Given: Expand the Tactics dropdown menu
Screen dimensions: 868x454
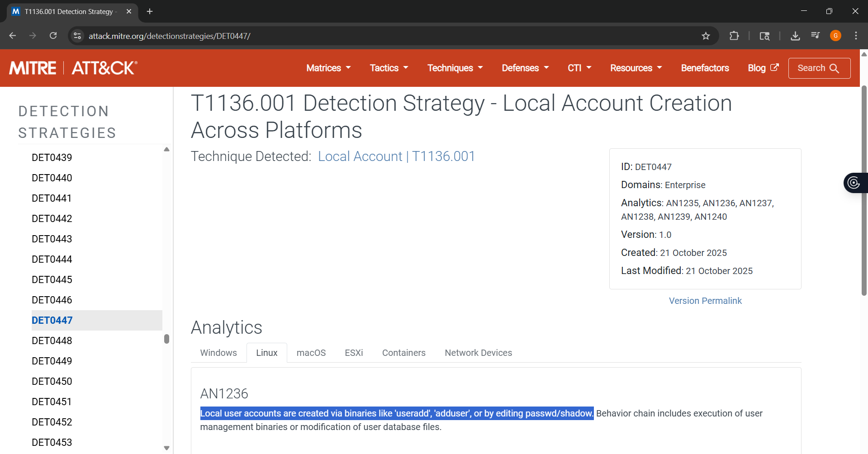Looking at the screenshot, I should click(x=389, y=68).
